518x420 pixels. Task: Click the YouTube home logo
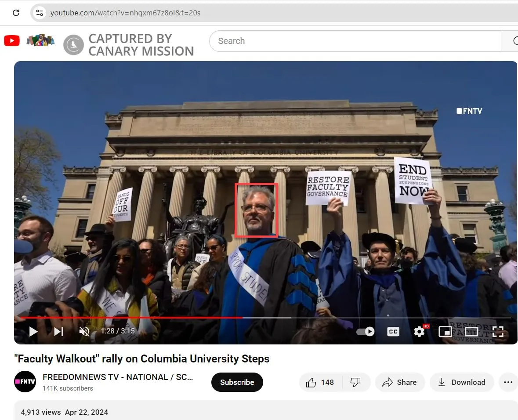point(11,40)
